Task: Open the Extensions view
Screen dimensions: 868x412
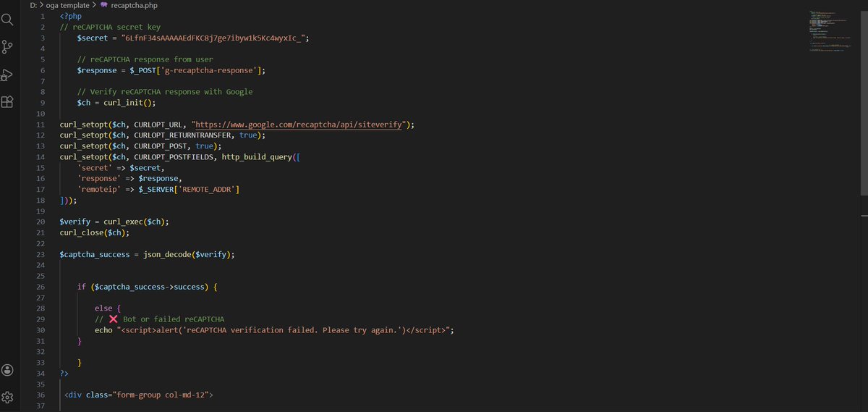Action: pos(7,102)
